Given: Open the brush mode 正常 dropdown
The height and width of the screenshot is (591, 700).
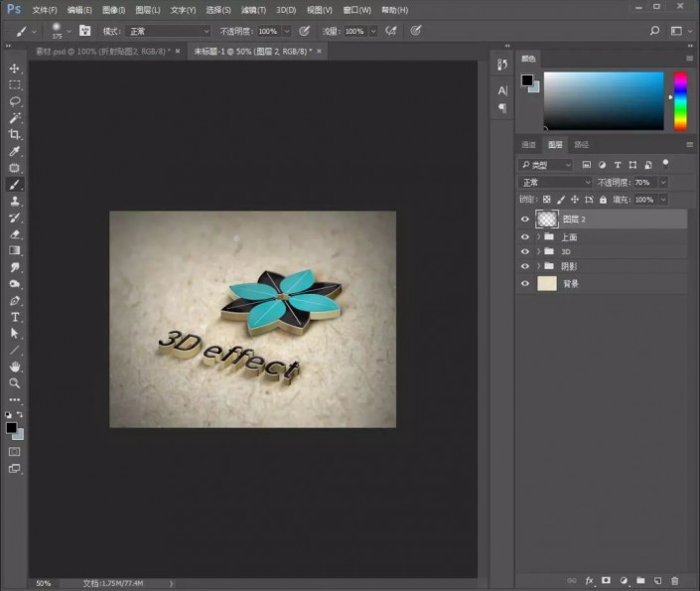Looking at the screenshot, I should [x=168, y=31].
